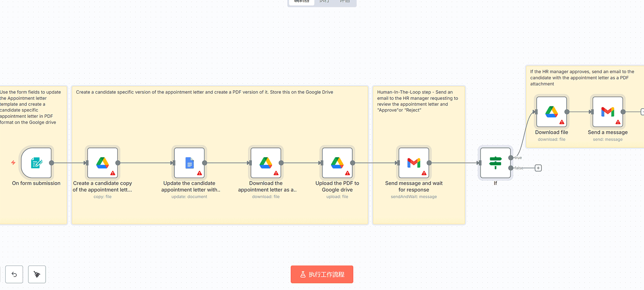
Task: Switch to the 编辑器 editor tab
Action: (302, 2)
